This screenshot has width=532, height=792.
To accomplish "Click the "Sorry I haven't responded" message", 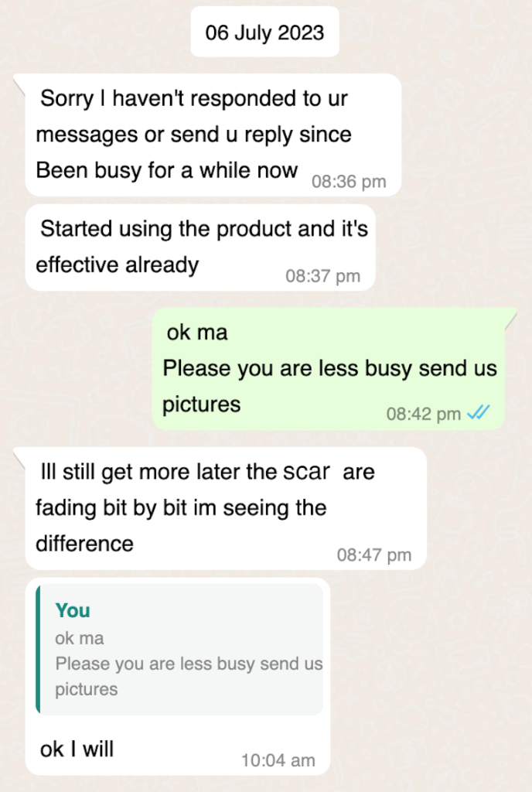I will tap(193, 135).
